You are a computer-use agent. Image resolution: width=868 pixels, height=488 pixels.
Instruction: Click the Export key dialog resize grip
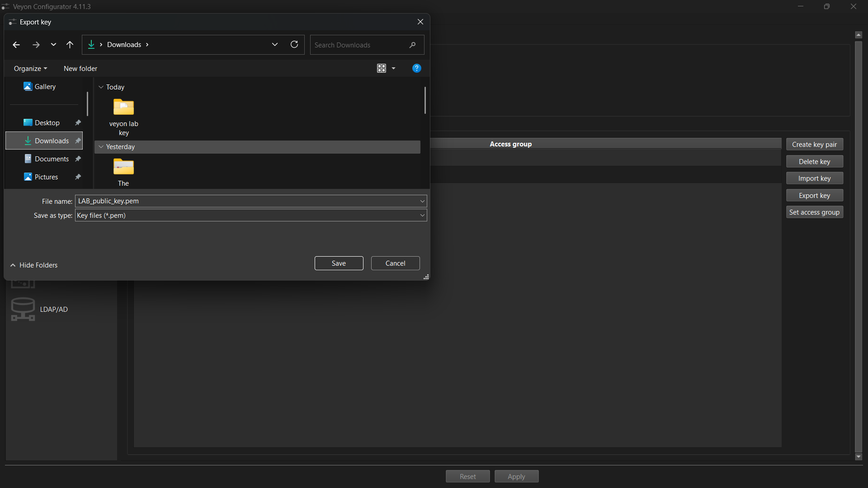(426, 277)
